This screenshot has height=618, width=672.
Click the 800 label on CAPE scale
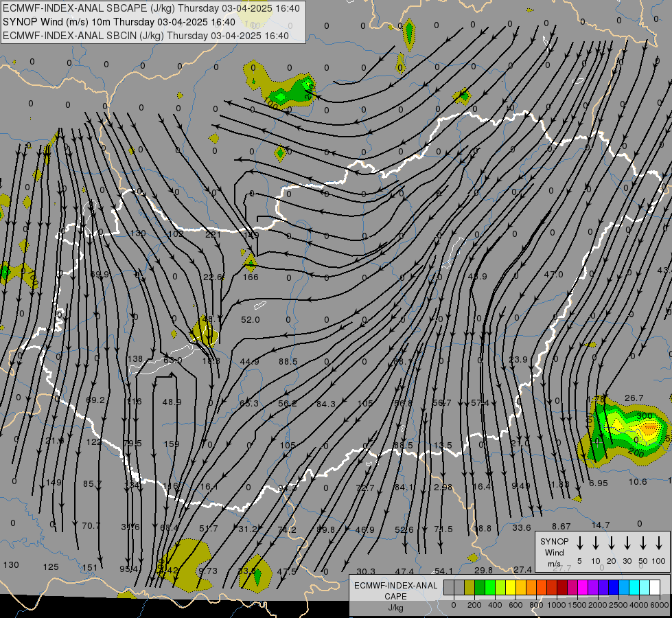(x=536, y=605)
